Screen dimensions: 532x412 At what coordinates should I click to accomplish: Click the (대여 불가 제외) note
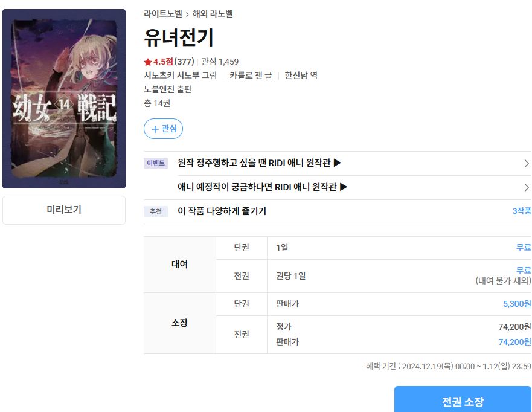coord(504,281)
